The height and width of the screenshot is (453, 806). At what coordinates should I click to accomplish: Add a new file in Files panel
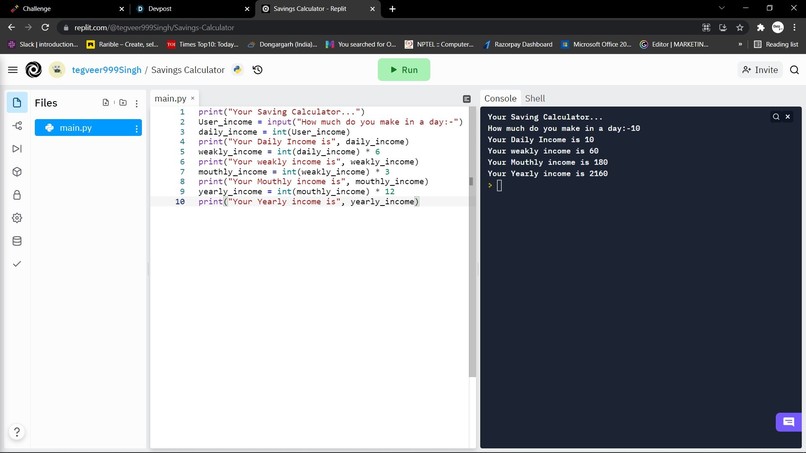(x=106, y=102)
